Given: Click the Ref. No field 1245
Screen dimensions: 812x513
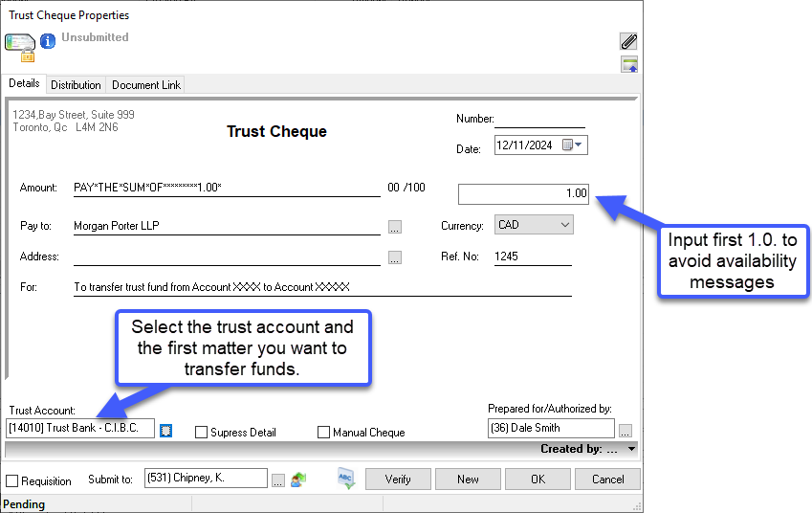Looking at the screenshot, I should coord(533,256).
